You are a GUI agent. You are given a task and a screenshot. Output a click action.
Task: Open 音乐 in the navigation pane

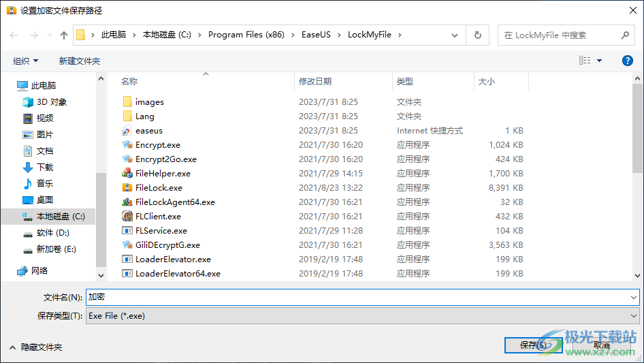click(x=38, y=183)
